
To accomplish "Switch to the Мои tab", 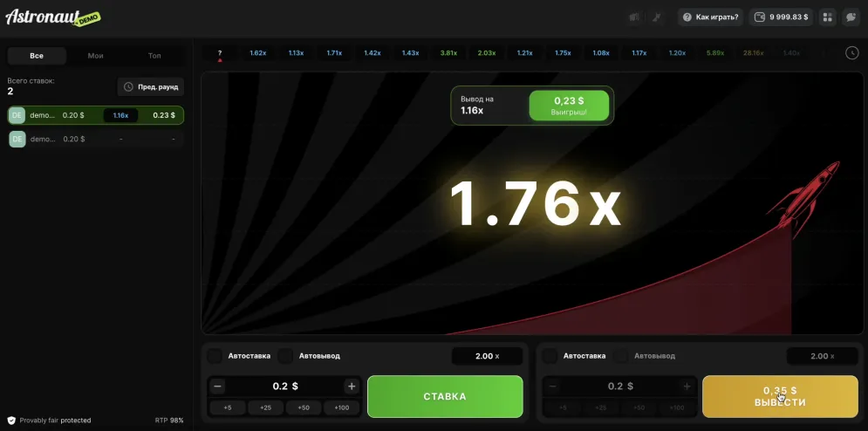I will (x=96, y=55).
